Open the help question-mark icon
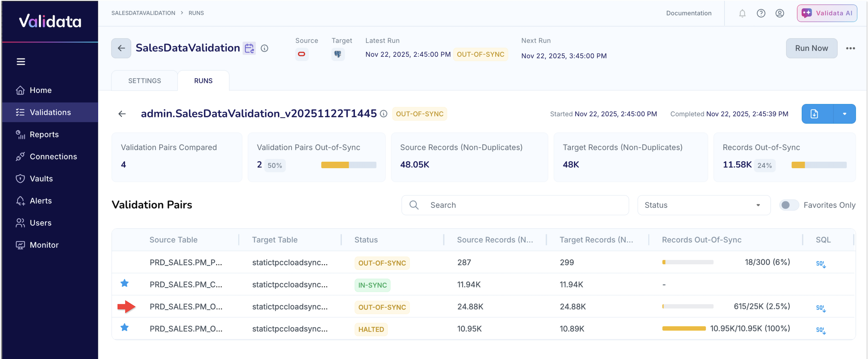 (x=761, y=13)
